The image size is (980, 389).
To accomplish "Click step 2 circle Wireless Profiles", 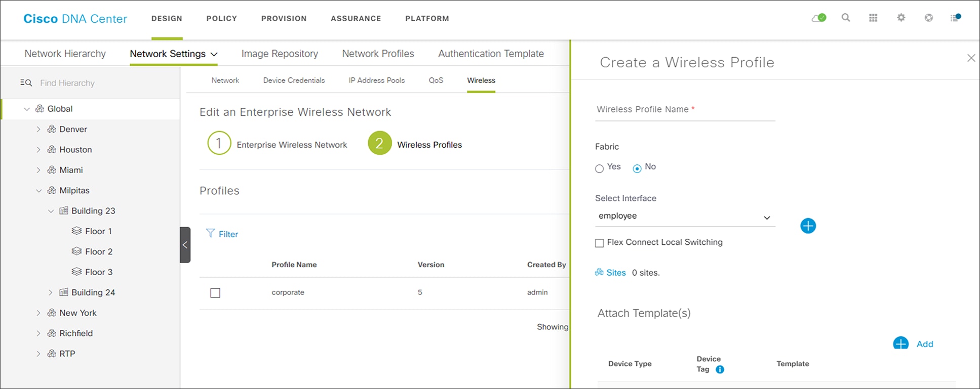I will click(x=379, y=144).
